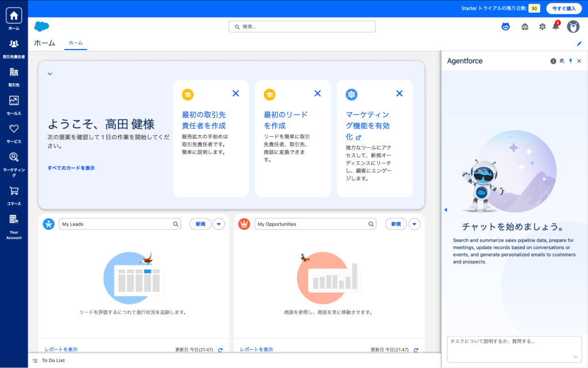Dismiss the 最初のリードを作成 card
This screenshot has width=588, height=368.
pos(317,93)
